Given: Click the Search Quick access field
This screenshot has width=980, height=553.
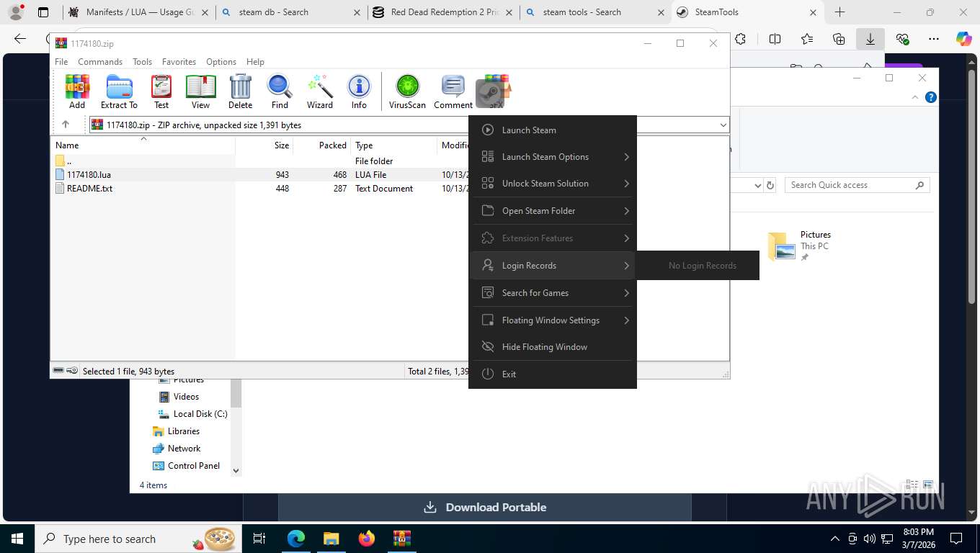Looking at the screenshot, I should click(x=857, y=185).
